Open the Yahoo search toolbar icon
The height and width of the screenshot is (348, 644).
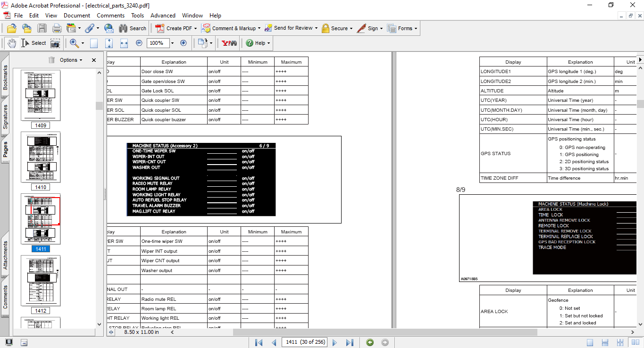point(229,43)
